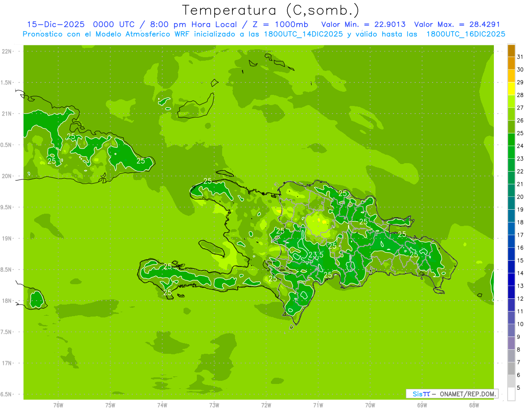Click the colorbar legend value '23'
Screen dimensions: 532x411
tap(520, 159)
